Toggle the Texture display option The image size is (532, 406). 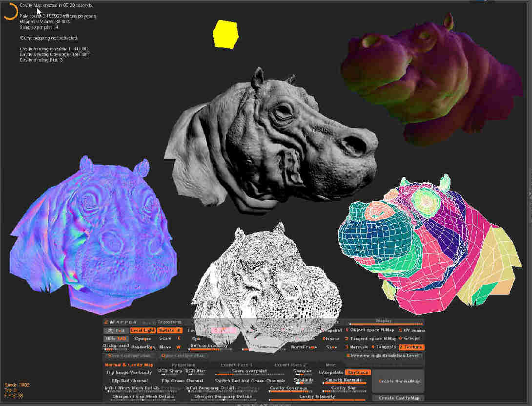coord(411,347)
